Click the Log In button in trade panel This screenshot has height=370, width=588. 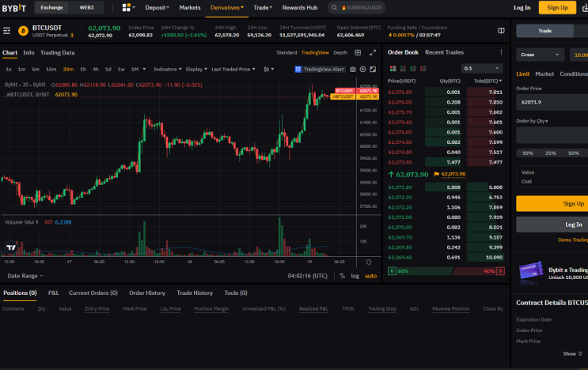[552, 225]
